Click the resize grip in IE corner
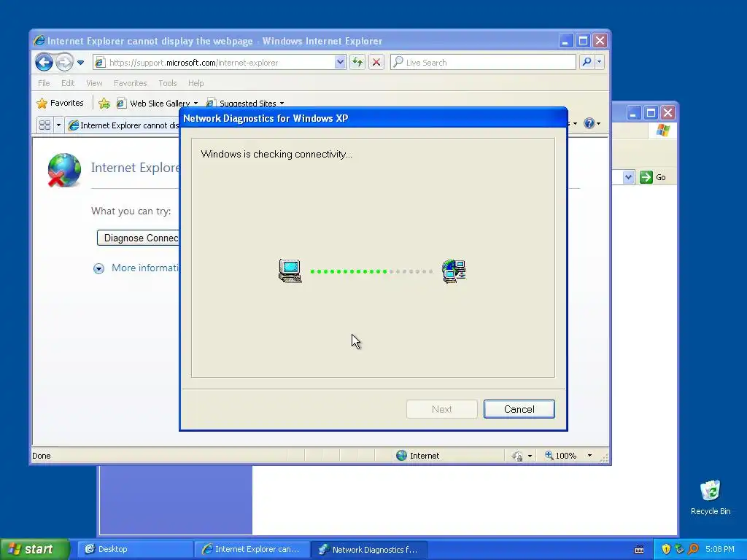 pyautogui.click(x=604, y=458)
